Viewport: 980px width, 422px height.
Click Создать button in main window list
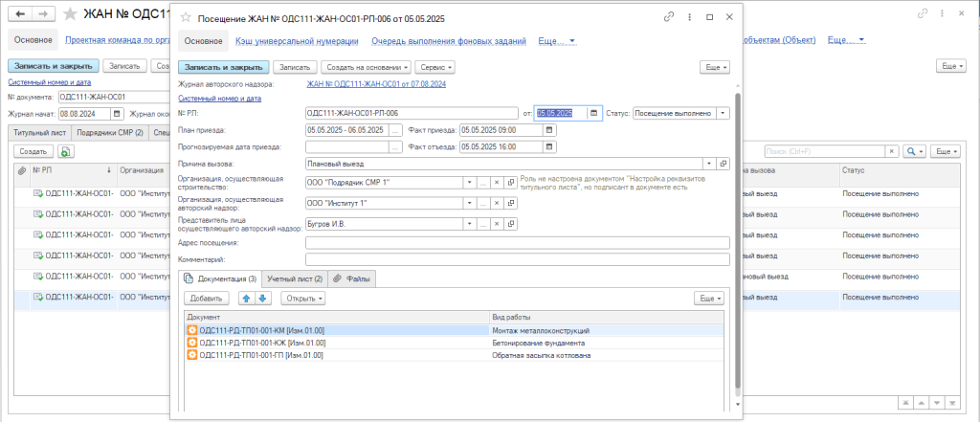[x=33, y=151]
